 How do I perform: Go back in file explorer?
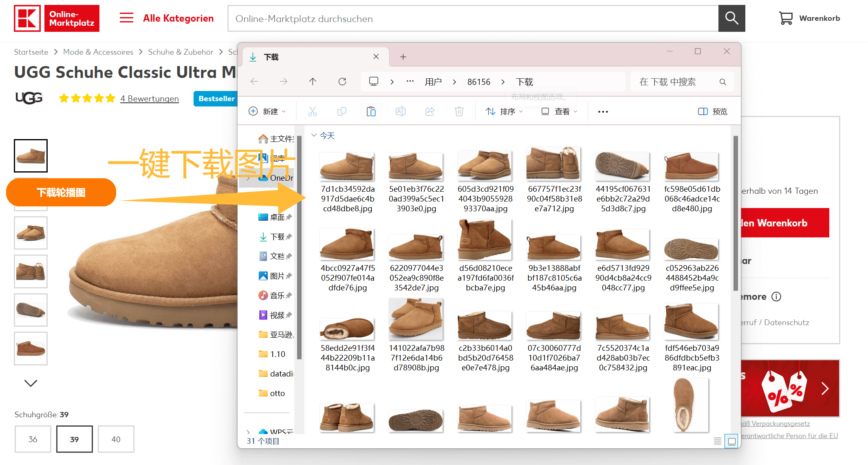tap(254, 82)
